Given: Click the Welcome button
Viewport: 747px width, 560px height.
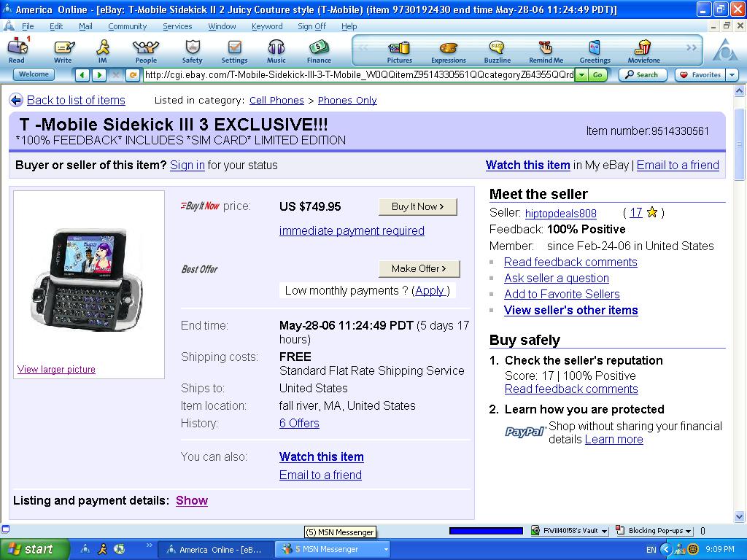Looking at the screenshot, I should click(34, 74).
